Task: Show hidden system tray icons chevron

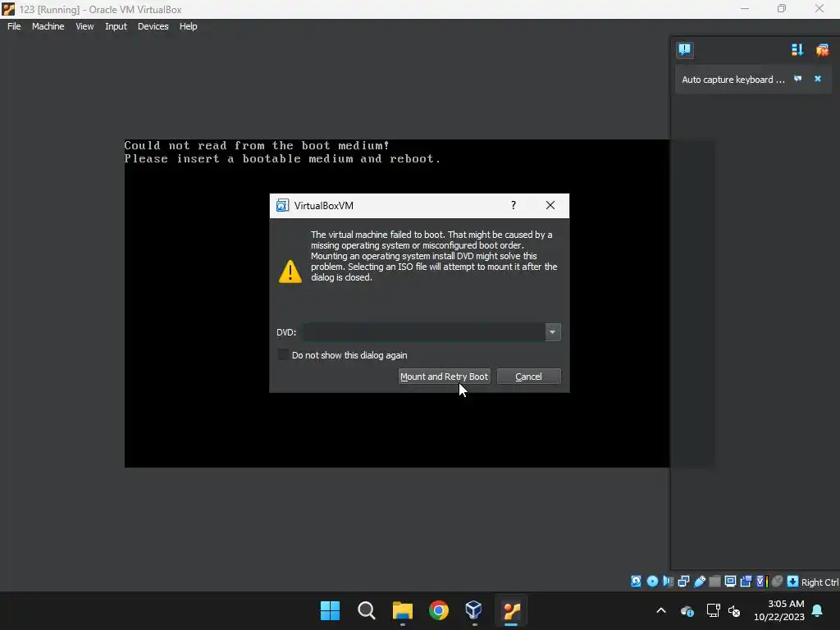Action: coord(661,610)
